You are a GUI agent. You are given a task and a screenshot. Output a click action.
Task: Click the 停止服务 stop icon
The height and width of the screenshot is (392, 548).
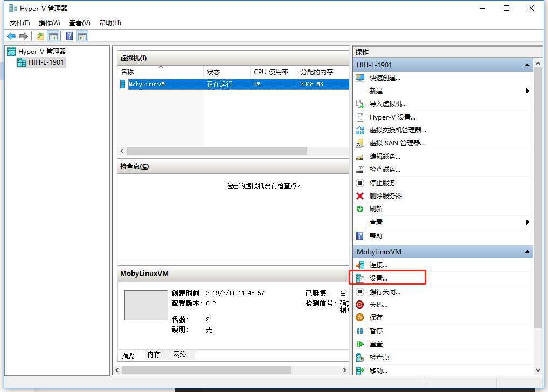[360, 183]
